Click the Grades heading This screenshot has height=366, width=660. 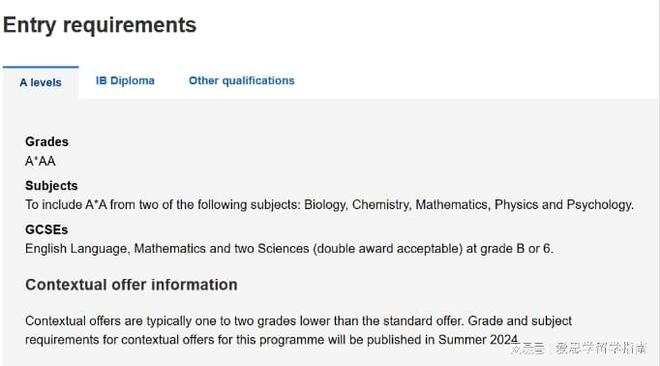pyautogui.click(x=47, y=141)
